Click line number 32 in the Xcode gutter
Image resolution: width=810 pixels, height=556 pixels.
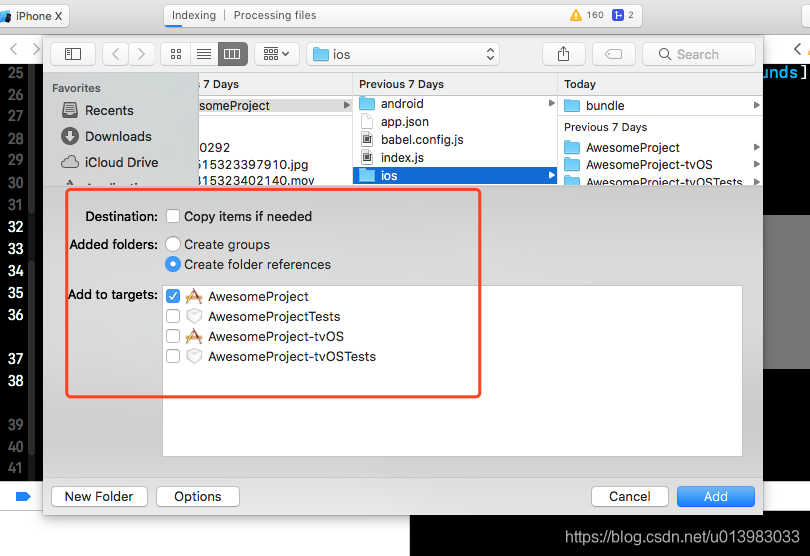15,227
